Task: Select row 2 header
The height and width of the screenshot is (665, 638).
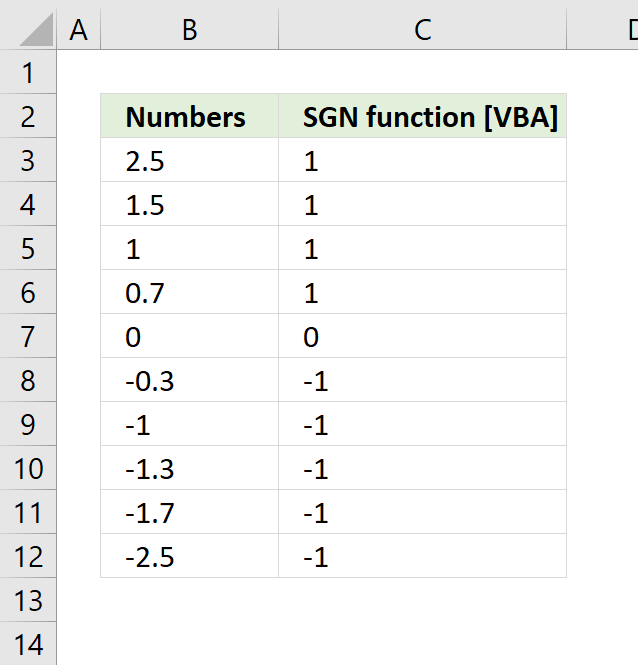Action: [28, 117]
